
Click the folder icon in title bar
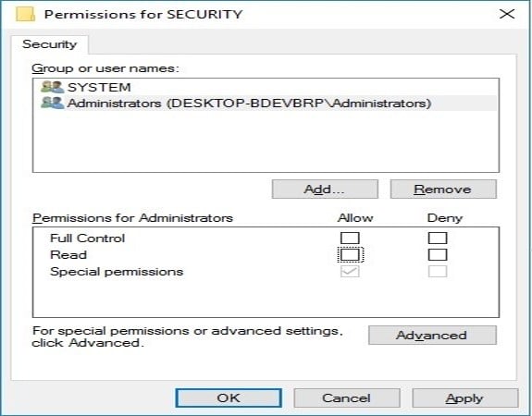point(26,14)
